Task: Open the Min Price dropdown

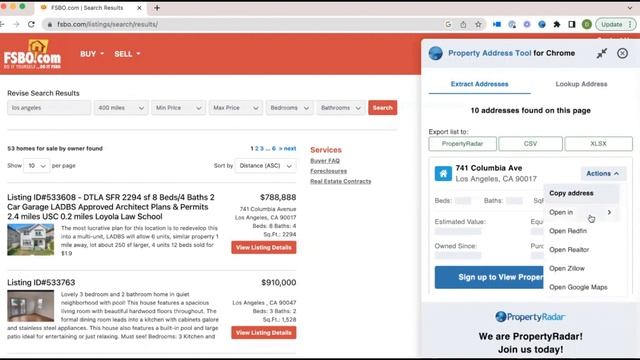Action: (x=178, y=108)
